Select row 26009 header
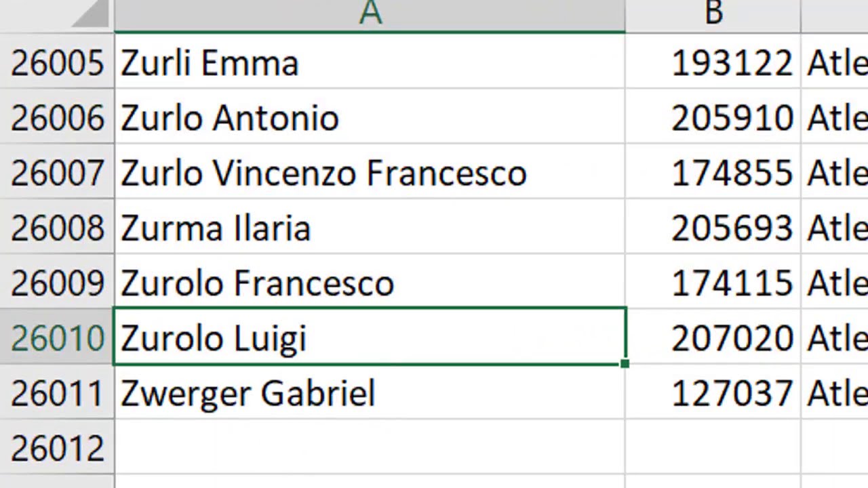This screenshot has width=868, height=488. tap(57, 283)
